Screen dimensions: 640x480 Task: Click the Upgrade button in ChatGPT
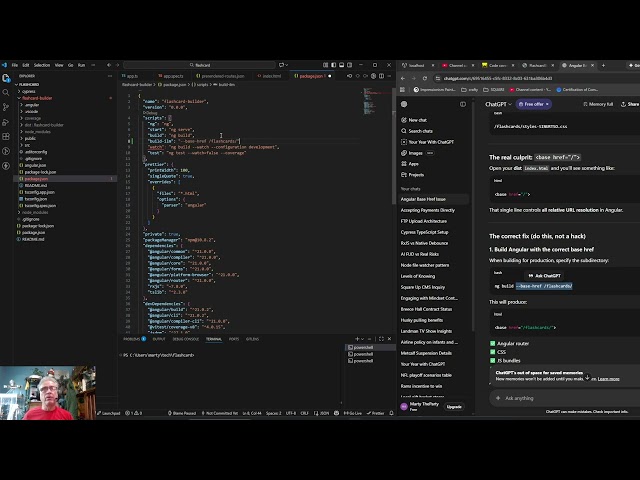pos(454,407)
